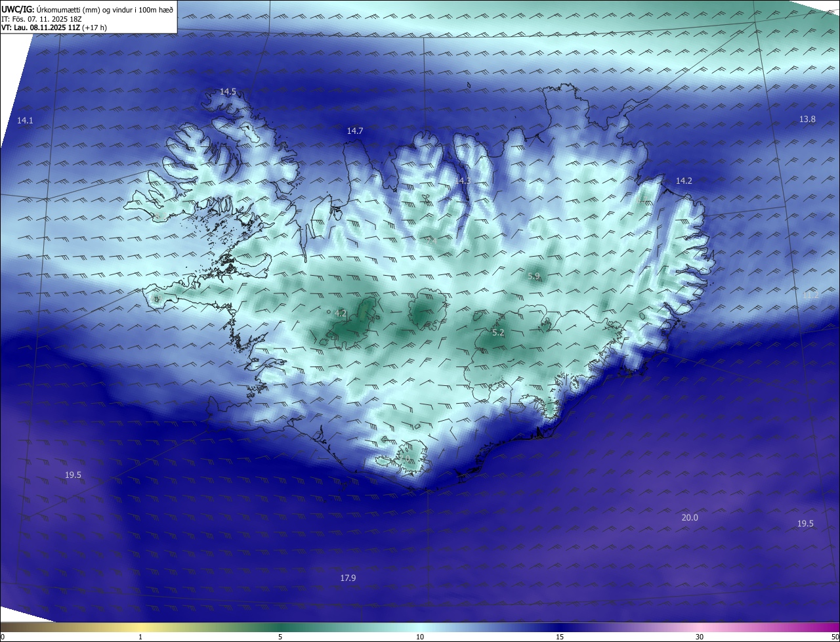Click the 4.2 value label
Screen dimensions: 840x642
tap(340, 313)
